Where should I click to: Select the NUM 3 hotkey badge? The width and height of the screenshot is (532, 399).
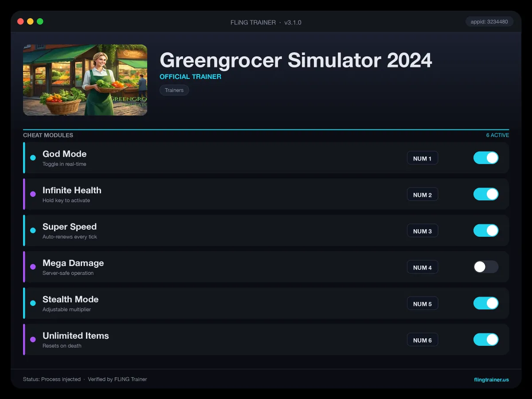422,231
